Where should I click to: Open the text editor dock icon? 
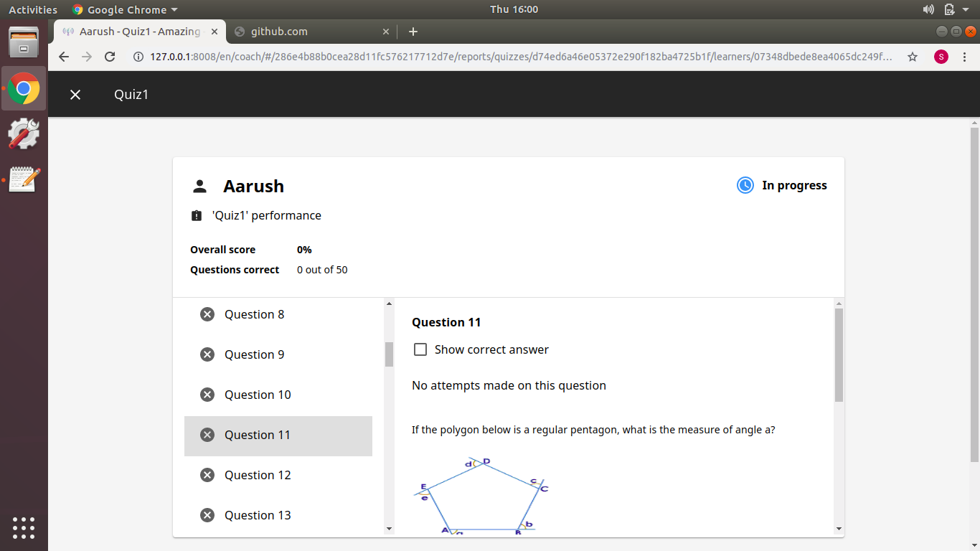coord(24,179)
